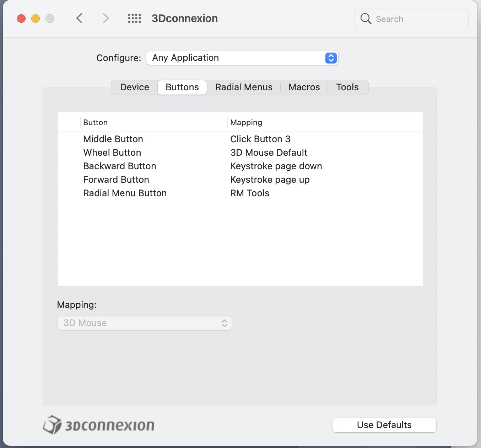Open the Tools tab

coord(347,87)
